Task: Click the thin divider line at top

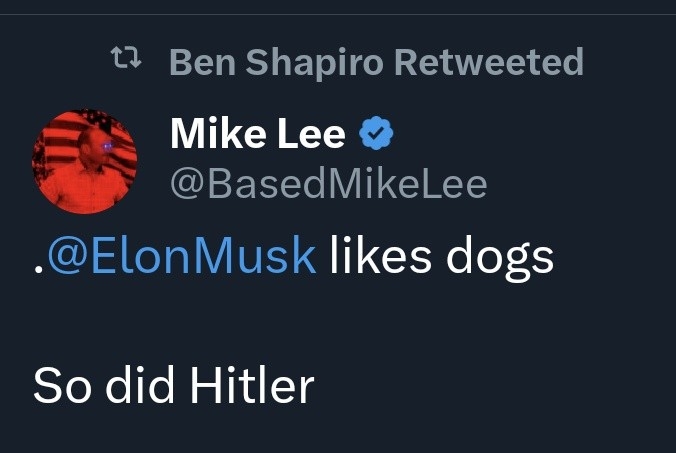Action: coord(338,14)
